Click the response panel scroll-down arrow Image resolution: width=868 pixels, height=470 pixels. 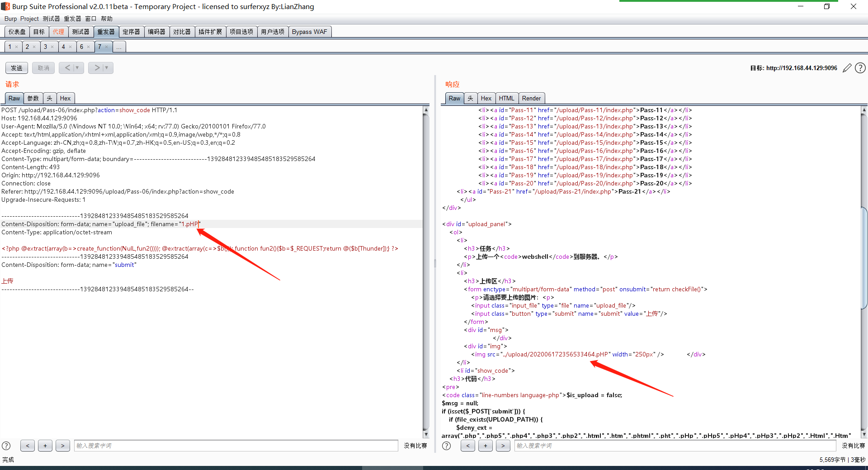pyautogui.click(x=864, y=435)
